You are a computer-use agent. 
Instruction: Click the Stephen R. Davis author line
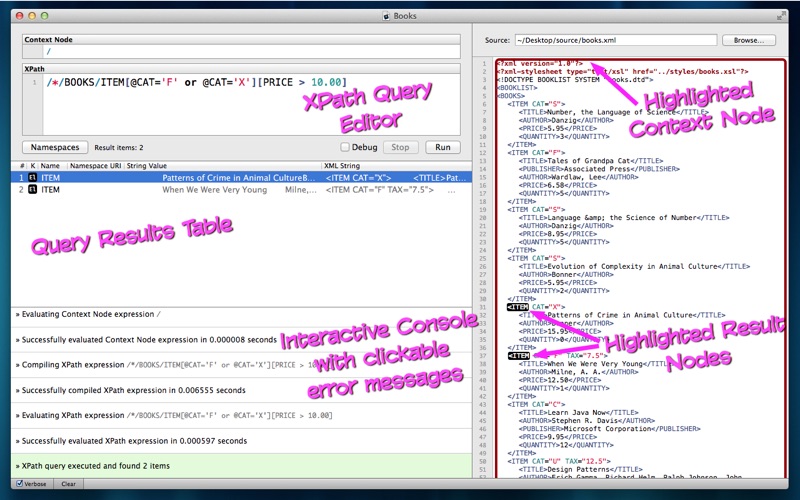[586, 420]
